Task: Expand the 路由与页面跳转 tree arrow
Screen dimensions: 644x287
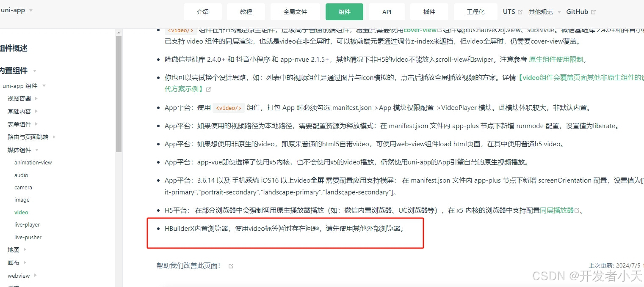Action: coord(54,137)
